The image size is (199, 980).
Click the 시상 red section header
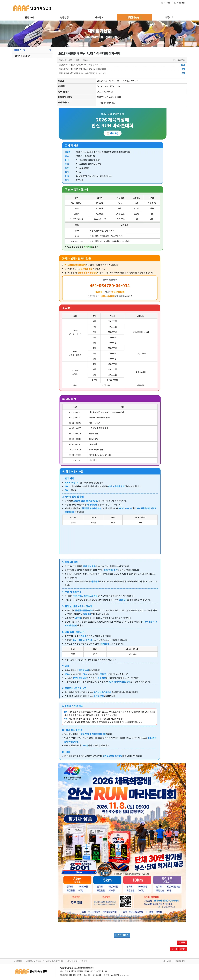[x=110, y=308]
